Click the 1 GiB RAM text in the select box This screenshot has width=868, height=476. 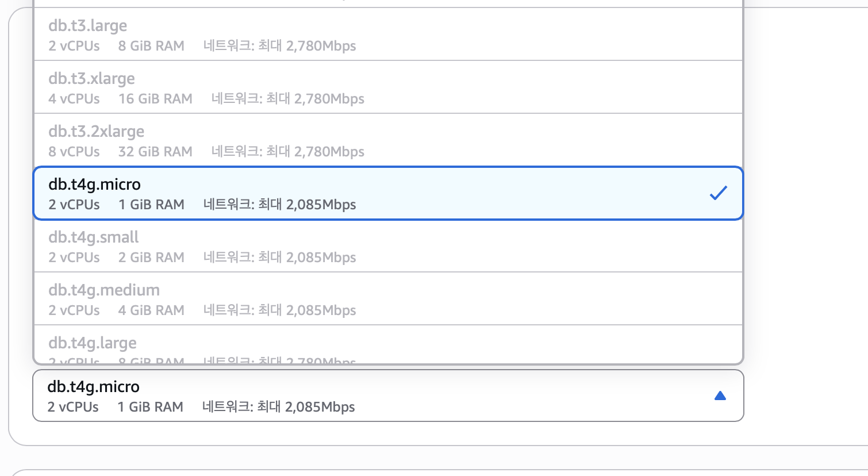click(150, 407)
